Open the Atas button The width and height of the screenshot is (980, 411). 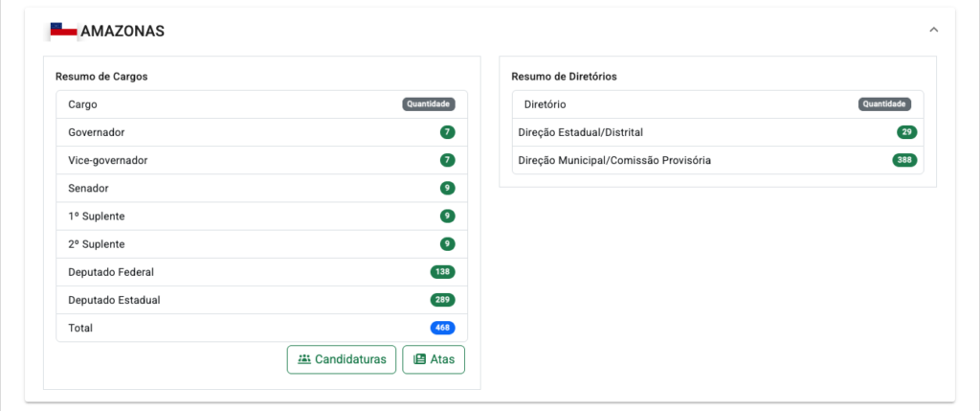click(x=434, y=359)
